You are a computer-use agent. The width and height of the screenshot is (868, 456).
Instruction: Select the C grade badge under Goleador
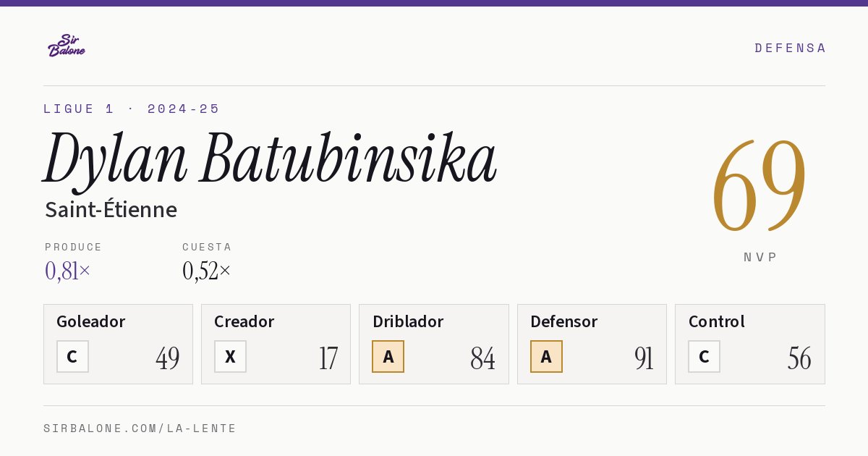(72, 356)
